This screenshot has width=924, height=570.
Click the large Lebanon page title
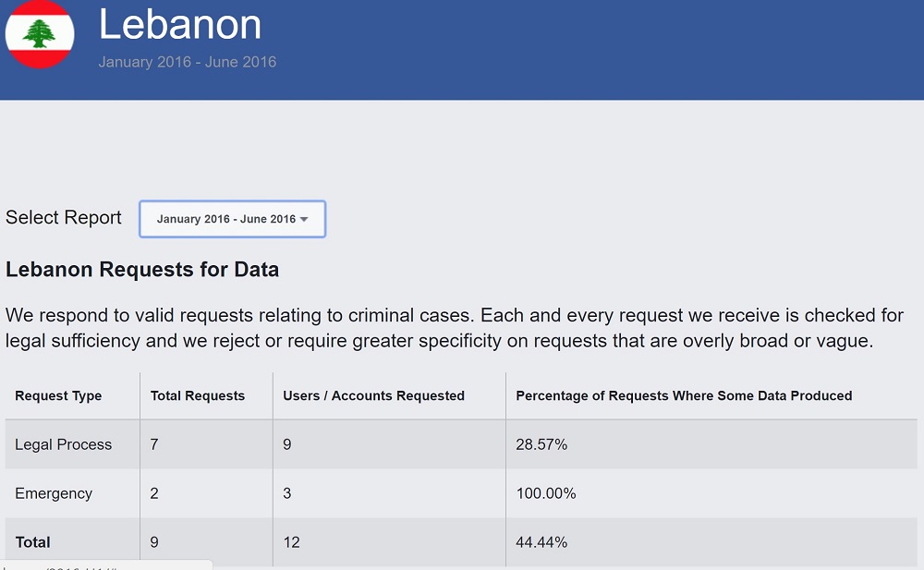point(180,24)
